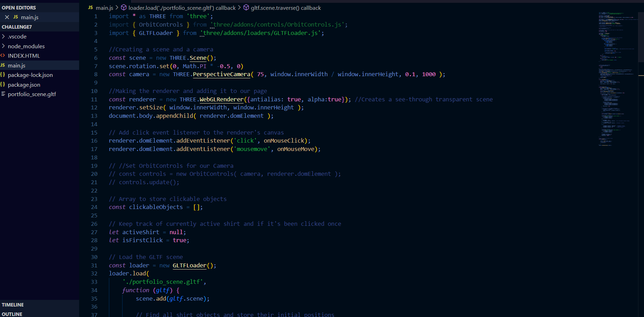Screen dimensions: 644x317
Task: Click the HTML icon beside INDEX.HTML
Action: click(x=3, y=56)
